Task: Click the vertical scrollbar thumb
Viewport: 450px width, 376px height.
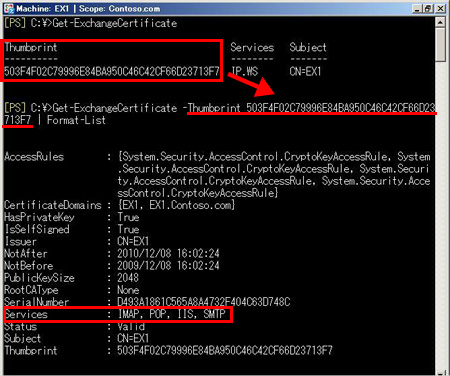Action: [x=440, y=45]
